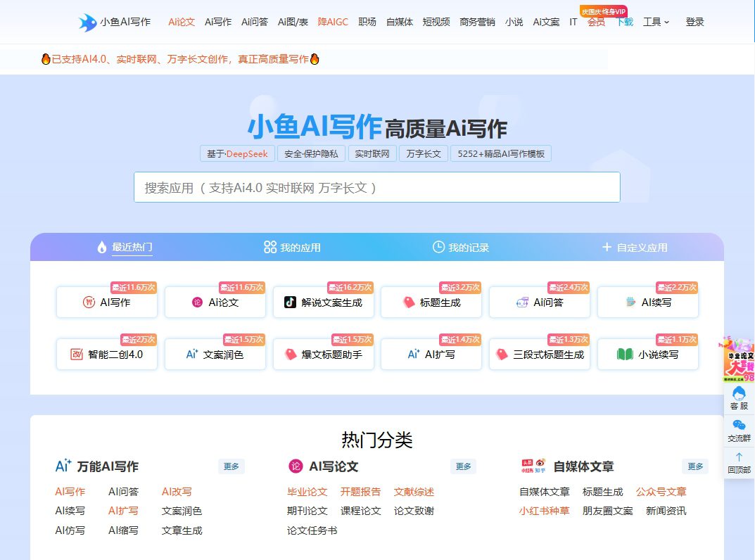The width and height of the screenshot is (755, 560).
Task: Open the 智能二创4.0 tool icon
Action: coord(77,354)
